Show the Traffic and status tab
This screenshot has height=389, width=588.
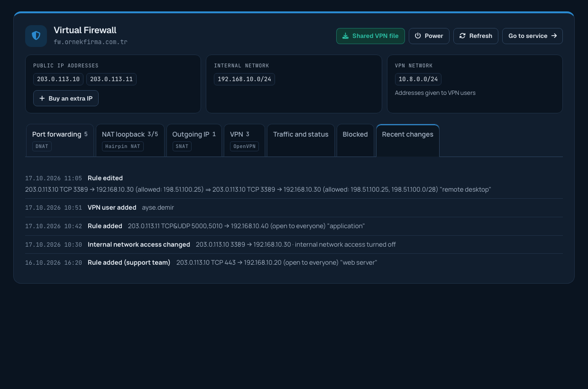tap(301, 140)
